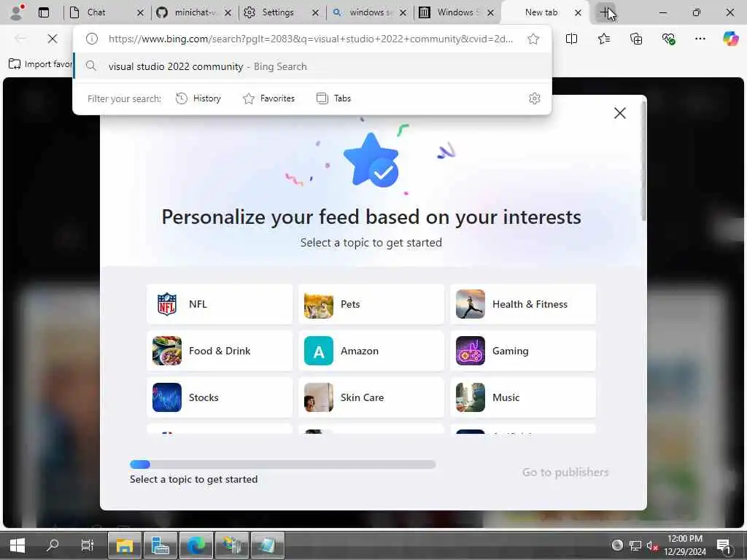Screen dimensions: 747x560
Task: Open the Favorites list toolbar icon
Action: click(x=603, y=39)
